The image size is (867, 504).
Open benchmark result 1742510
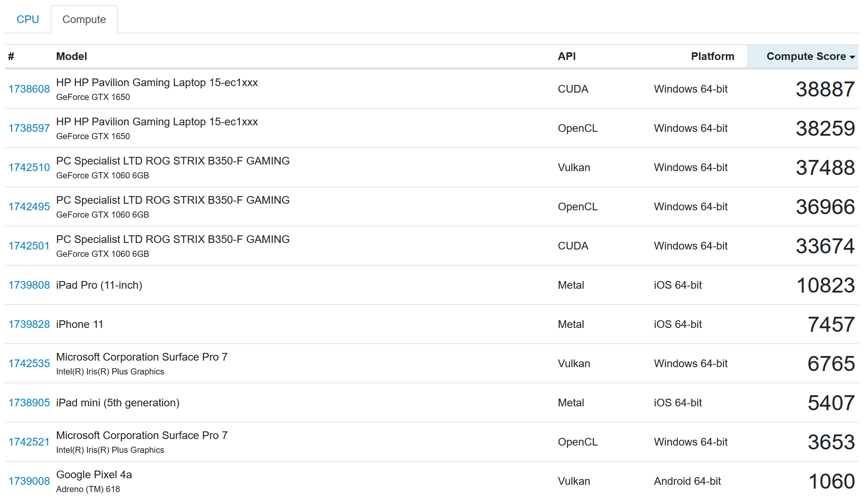[x=29, y=167]
